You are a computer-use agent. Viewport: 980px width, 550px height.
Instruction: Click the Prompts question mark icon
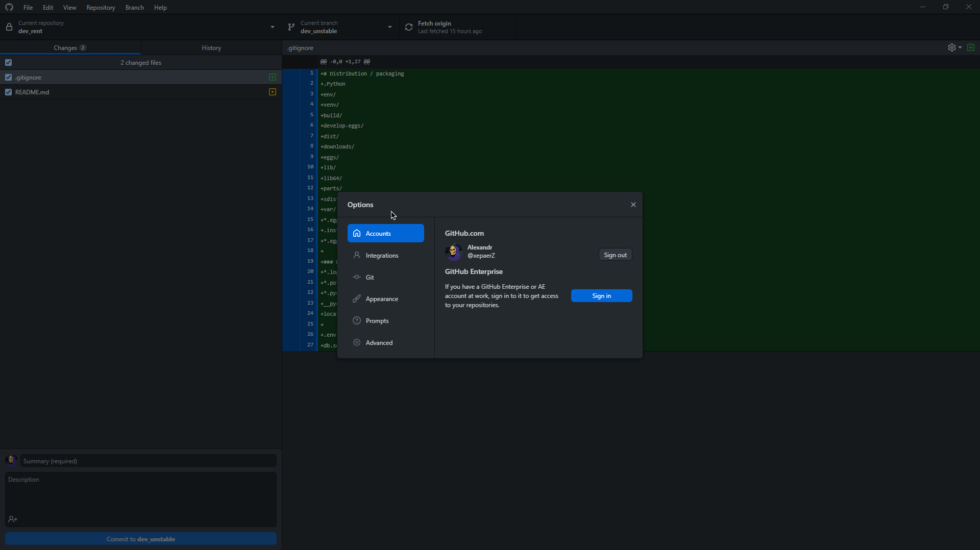coord(357,320)
